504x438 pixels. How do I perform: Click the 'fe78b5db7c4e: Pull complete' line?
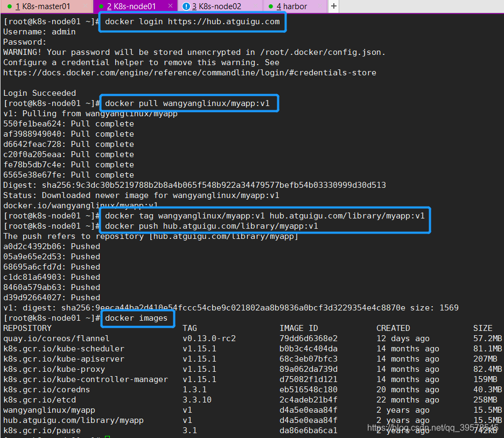[68, 165]
